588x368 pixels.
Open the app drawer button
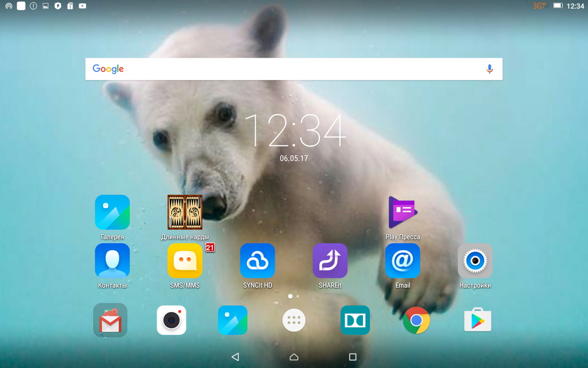(294, 321)
